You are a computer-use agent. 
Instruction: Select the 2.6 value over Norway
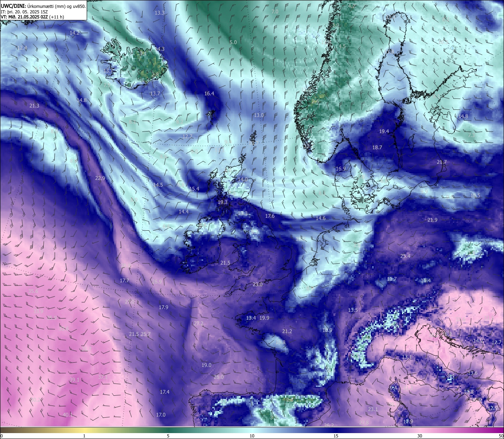315,102
